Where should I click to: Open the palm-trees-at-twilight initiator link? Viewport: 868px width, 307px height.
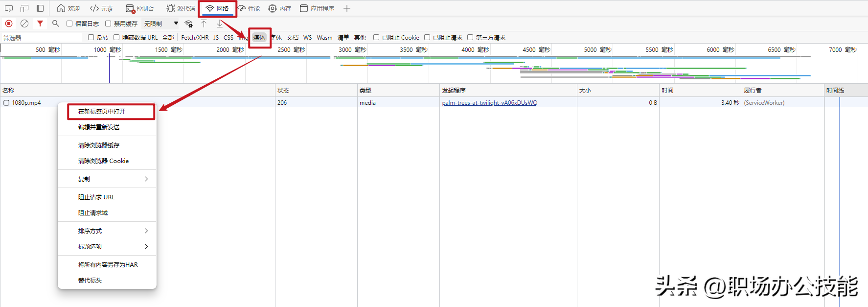pos(489,103)
